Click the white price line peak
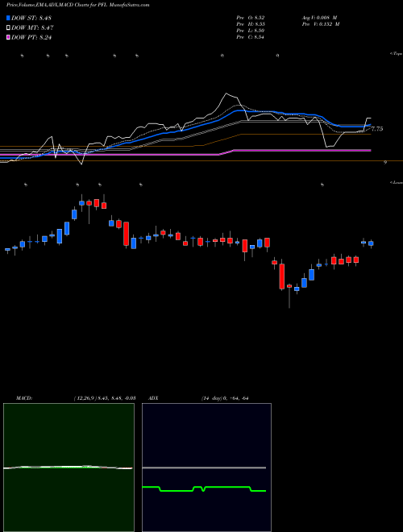Screen dimensions: 403x532 227,94
